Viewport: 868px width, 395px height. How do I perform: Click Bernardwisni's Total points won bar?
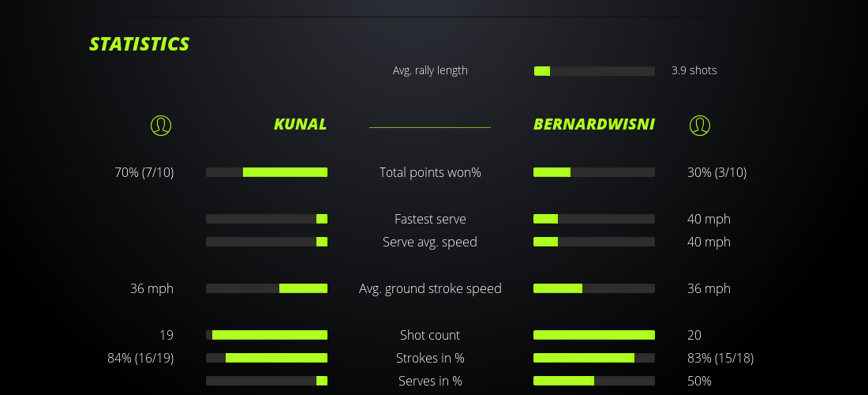click(x=594, y=172)
